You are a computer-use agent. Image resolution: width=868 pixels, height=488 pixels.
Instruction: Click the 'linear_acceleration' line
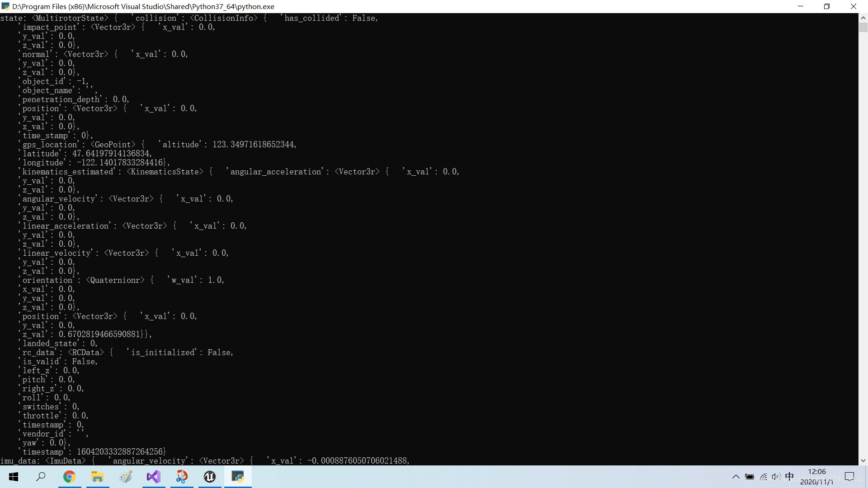(x=132, y=226)
